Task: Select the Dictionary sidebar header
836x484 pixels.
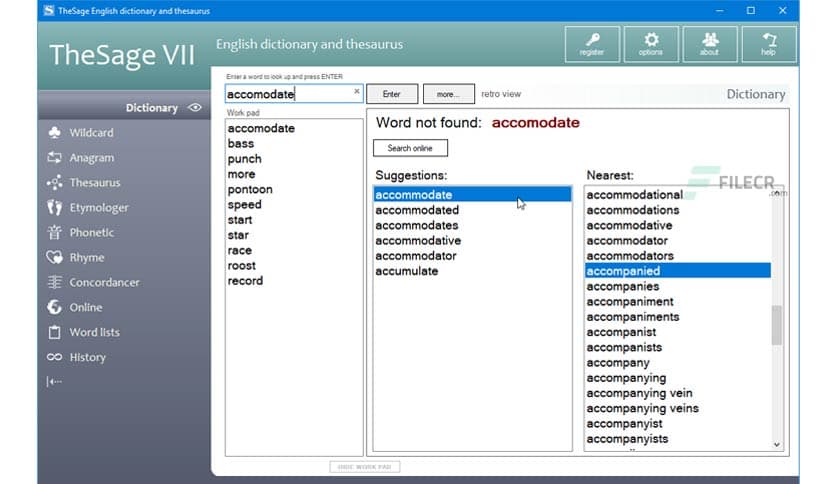Action: point(124,108)
